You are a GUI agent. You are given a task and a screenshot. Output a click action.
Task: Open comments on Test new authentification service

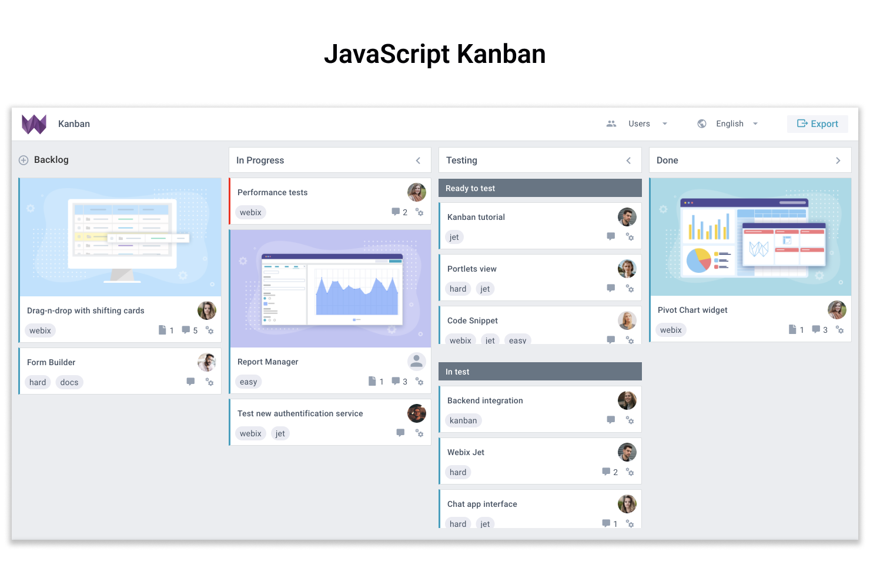[400, 433]
